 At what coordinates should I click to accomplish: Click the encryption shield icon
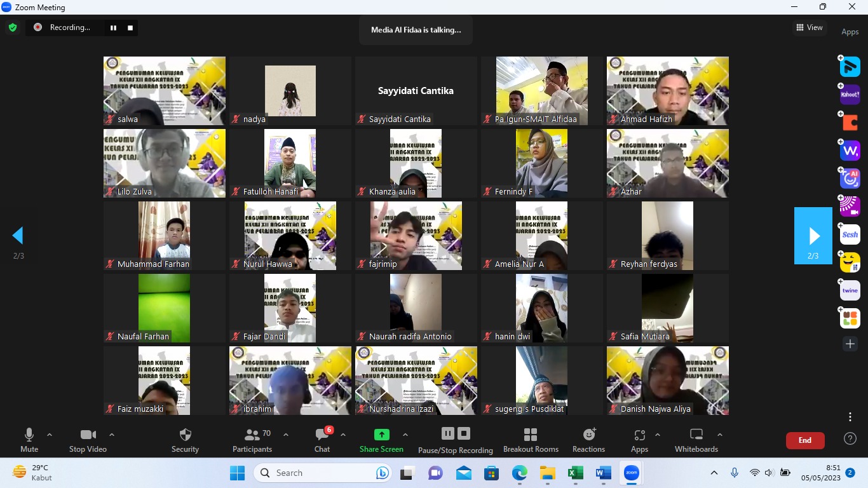coord(12,27)
